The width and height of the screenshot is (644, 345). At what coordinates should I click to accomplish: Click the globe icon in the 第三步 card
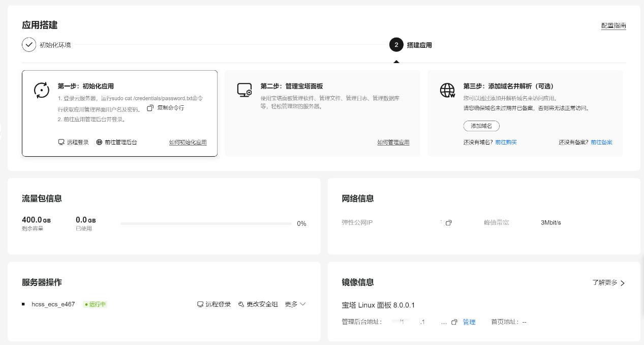point(447,91)
